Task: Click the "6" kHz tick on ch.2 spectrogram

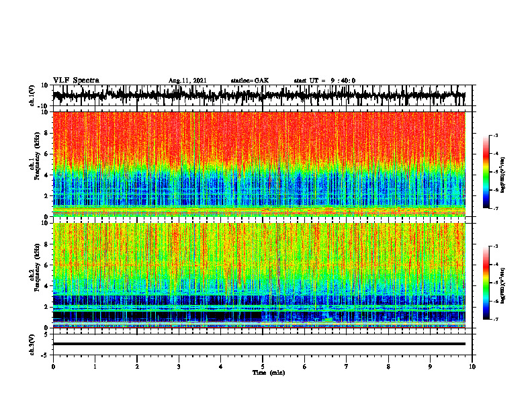Action: click(x=46, y=265)
